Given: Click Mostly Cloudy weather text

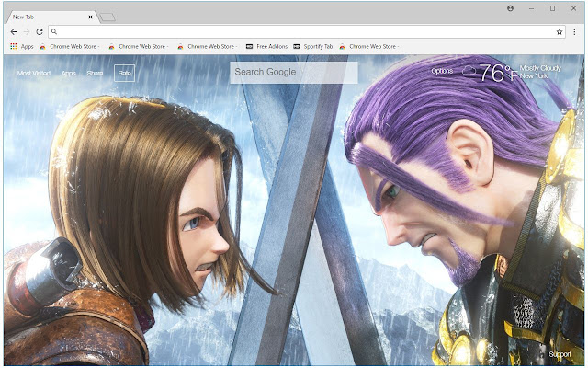Looking at the screenshot, I should pyautogui.click(x=540, y=68).
